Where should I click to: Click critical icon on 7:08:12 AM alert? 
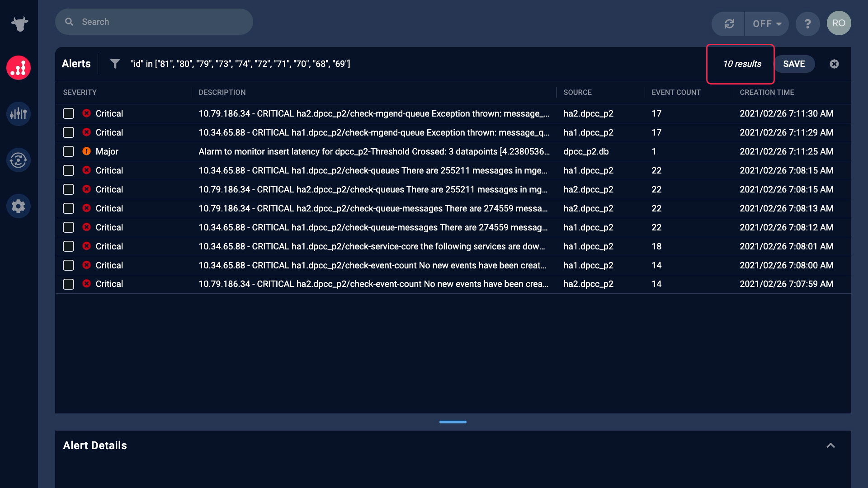[x=86, y=227]
